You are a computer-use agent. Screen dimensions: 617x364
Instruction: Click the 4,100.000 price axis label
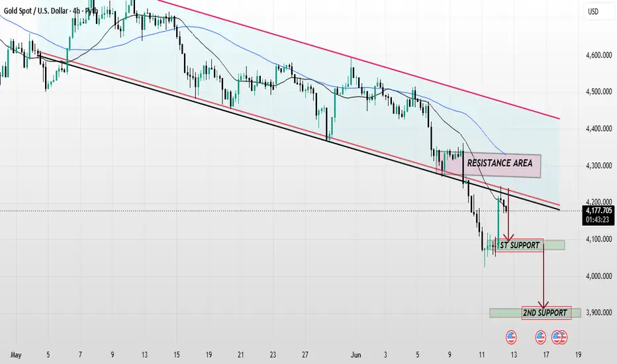598,239
